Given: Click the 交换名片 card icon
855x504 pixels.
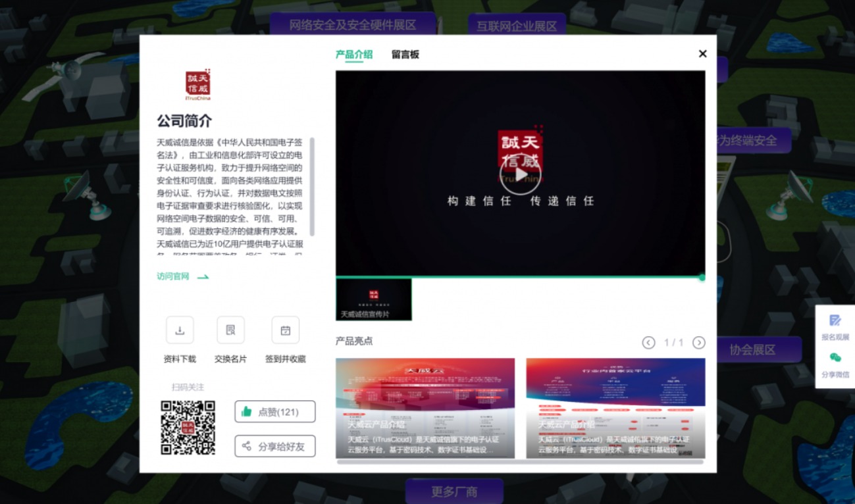Looking at the screenshot, I should pos(230,330).
